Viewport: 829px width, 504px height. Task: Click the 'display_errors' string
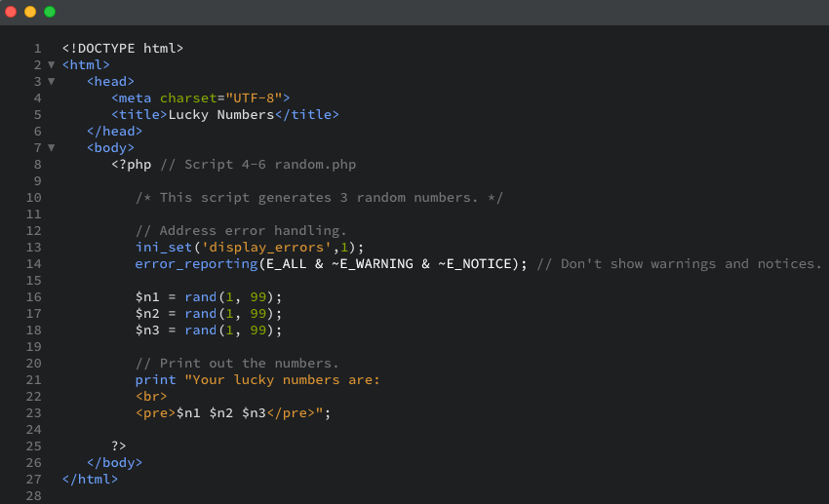coord(266,248)
